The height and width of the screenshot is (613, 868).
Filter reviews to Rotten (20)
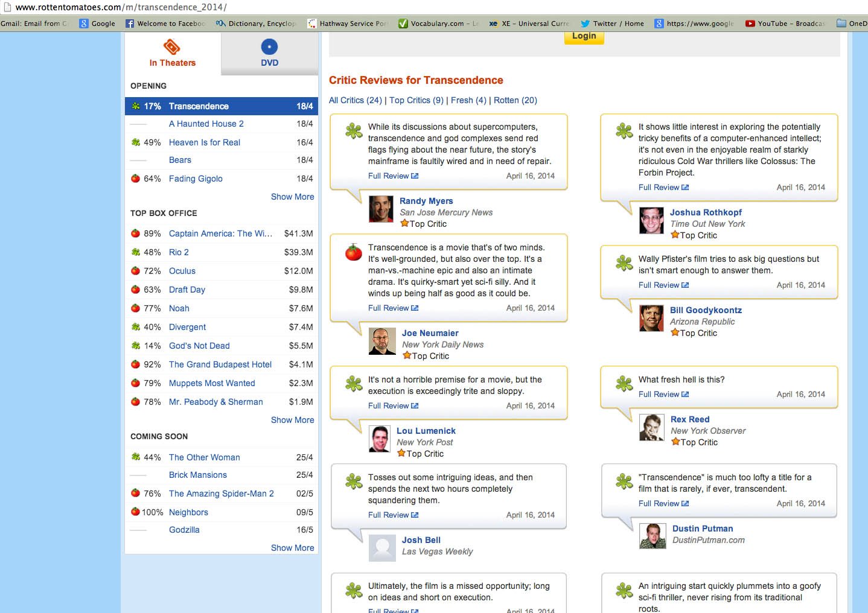(x=515, y=100)
